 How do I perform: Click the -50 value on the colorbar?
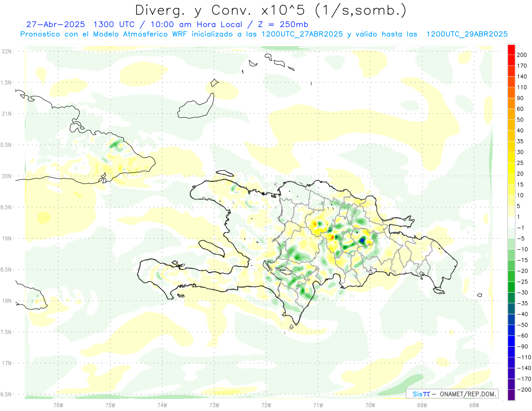522,325
